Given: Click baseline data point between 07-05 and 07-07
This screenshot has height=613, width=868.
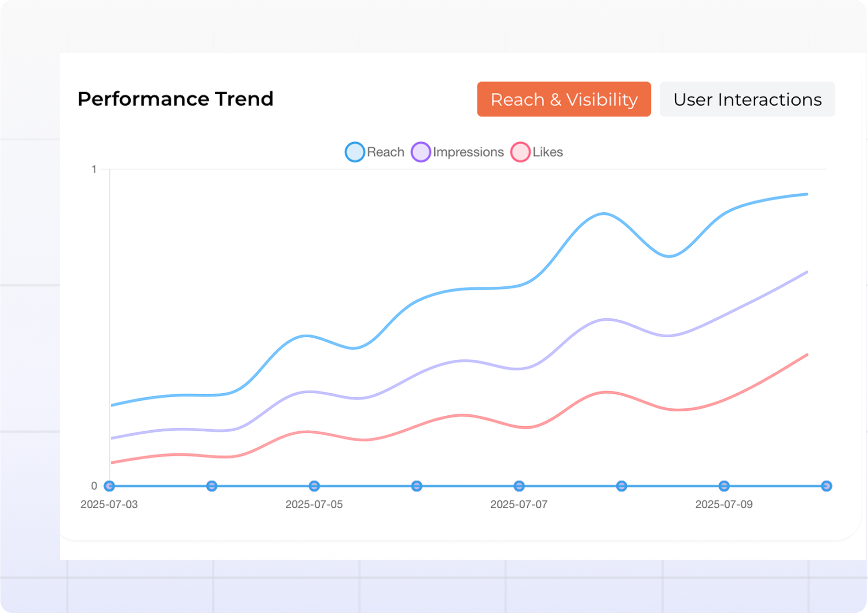Looking at the screenshot, I should 417,486.
